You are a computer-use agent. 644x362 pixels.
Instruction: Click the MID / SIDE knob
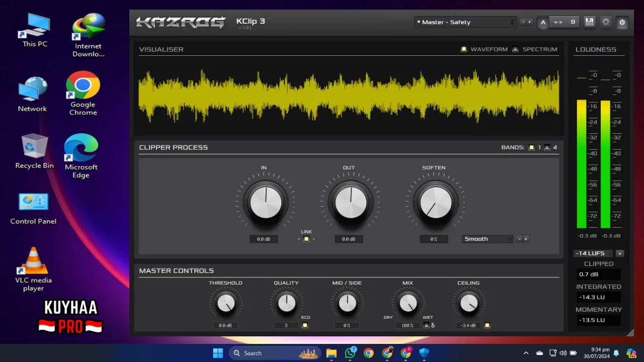347,303
